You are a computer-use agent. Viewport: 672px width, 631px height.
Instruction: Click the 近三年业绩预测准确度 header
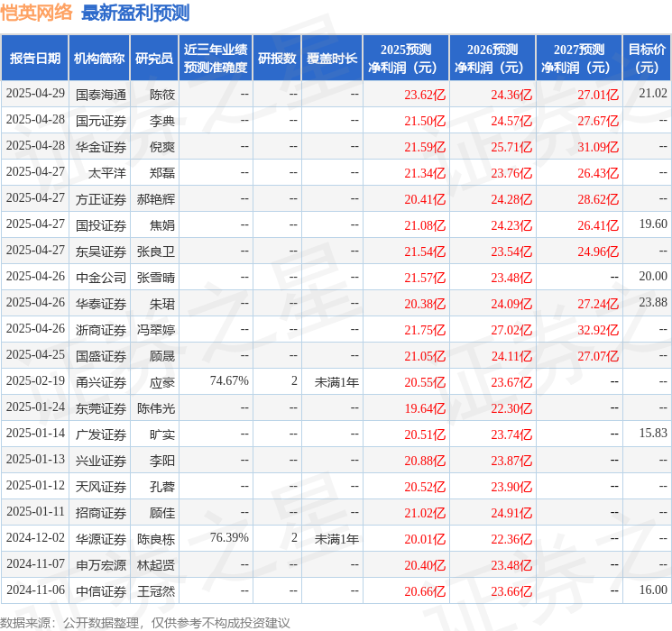(x=216, y=59)
